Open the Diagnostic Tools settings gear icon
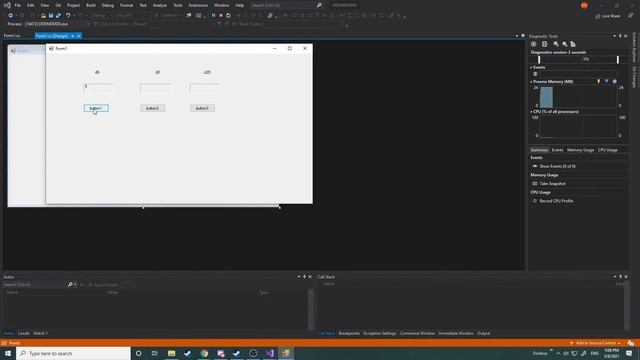Viewport: 640px width, 360px height. (x=533, y=44)
